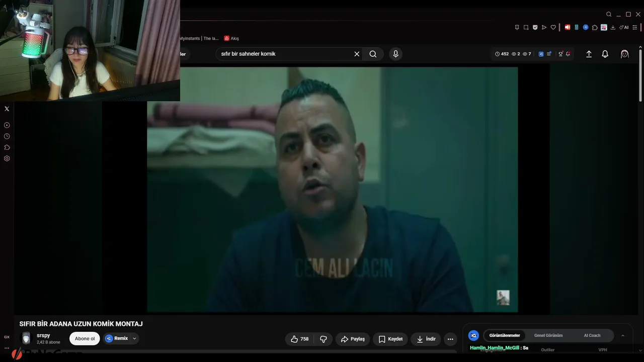Image resolution: width=644 pixels, height=362 pixels.
Task: Open the X (Twitter) sidebar panel
Action: (x=7, y=109)
